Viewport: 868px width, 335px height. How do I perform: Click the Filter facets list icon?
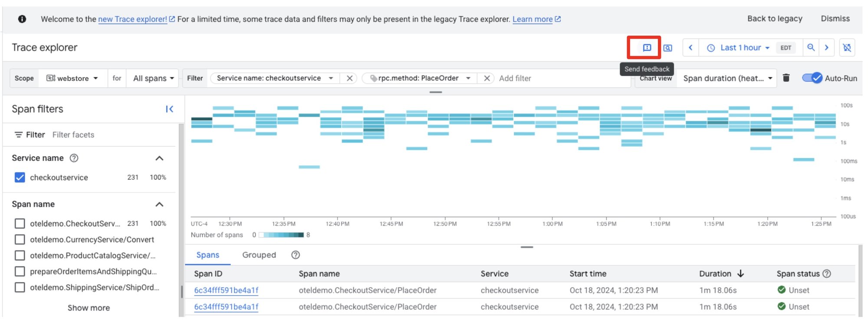click(x=18, y=135)
